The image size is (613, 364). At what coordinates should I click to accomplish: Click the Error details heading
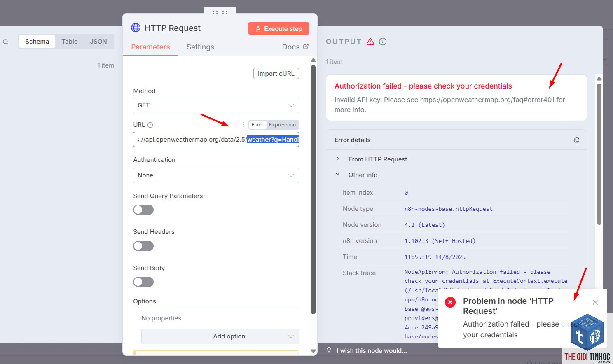click(x=353, y=140)
